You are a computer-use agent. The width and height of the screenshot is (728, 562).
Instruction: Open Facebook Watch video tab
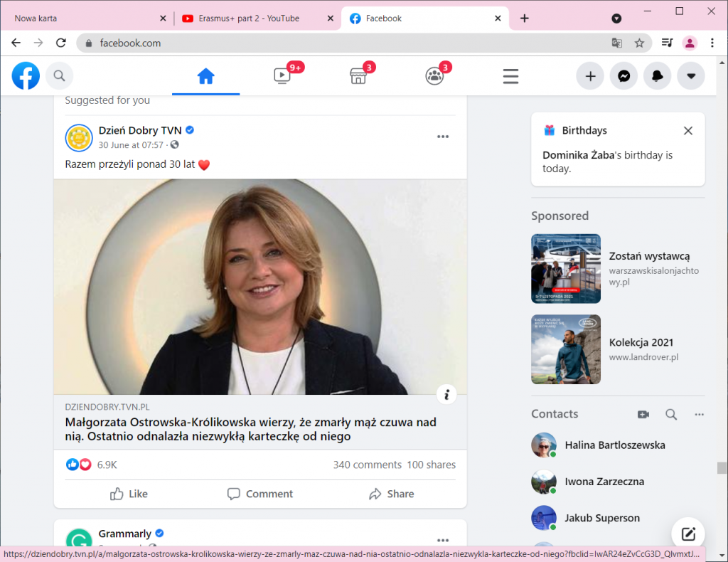tap(282, 75)
